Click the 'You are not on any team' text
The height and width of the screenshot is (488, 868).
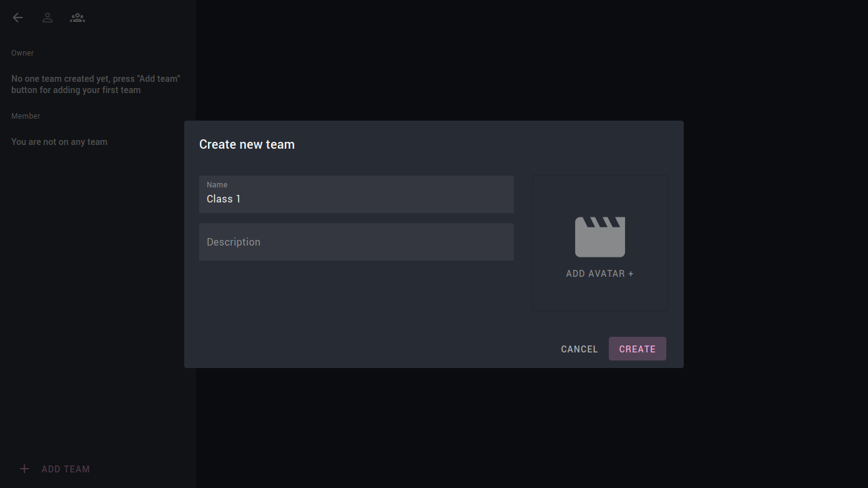(59, 142)
